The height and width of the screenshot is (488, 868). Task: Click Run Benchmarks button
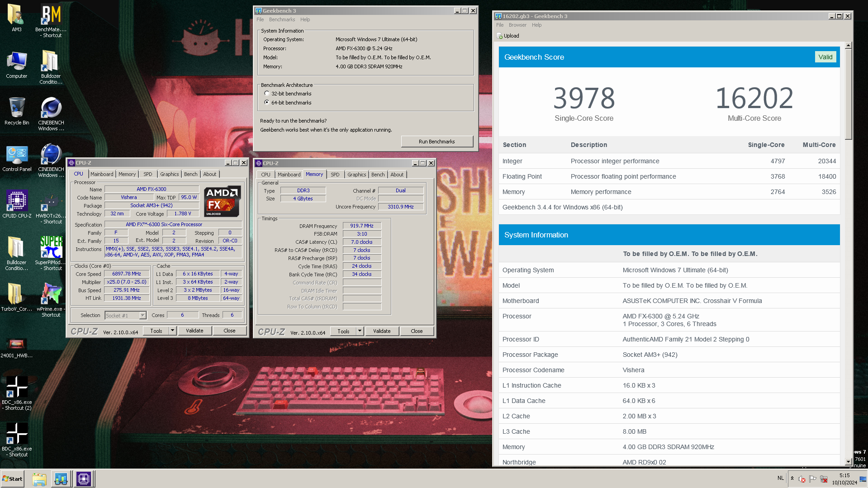tap(437, 142)
